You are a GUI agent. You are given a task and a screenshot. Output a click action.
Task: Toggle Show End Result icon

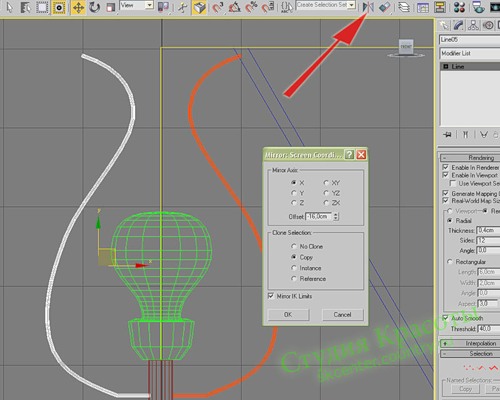[465, 135]
